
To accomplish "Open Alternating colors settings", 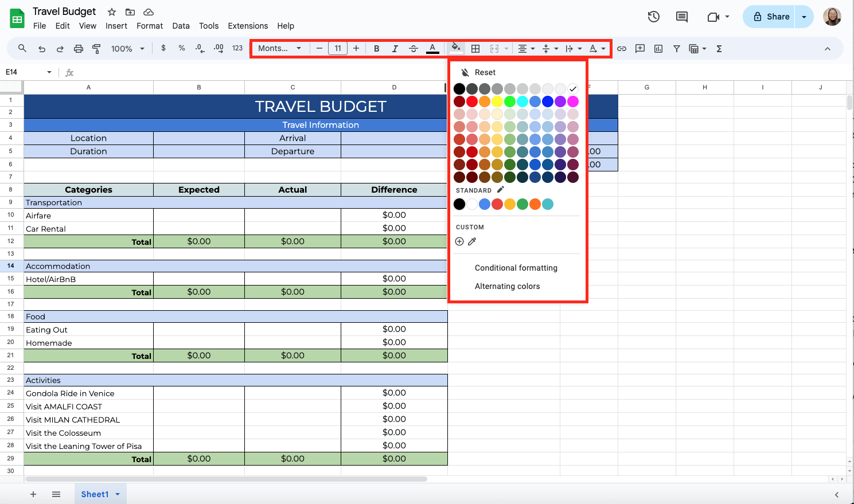I will 507,286.
